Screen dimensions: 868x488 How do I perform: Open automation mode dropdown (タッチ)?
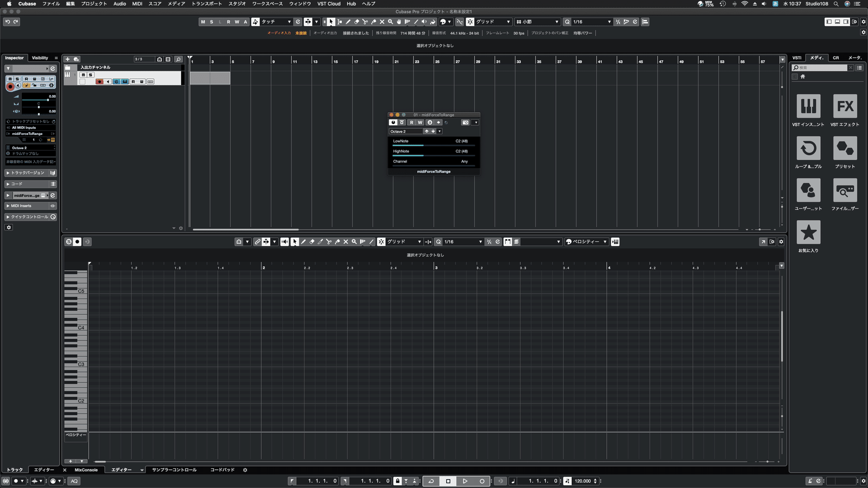[277, 22]
